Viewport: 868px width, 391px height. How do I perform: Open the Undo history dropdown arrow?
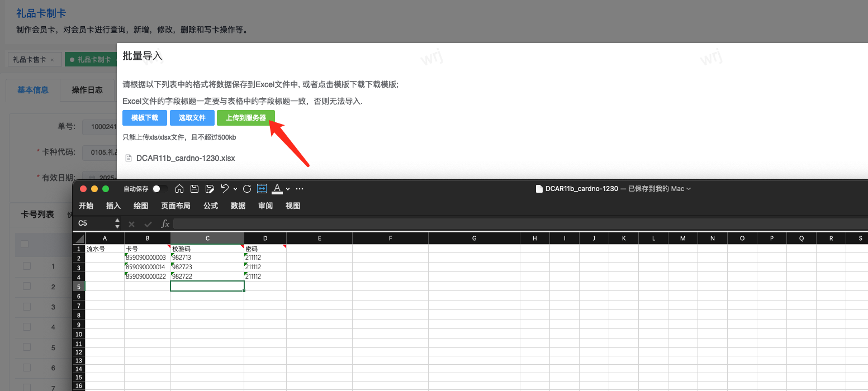coord(235,189)
